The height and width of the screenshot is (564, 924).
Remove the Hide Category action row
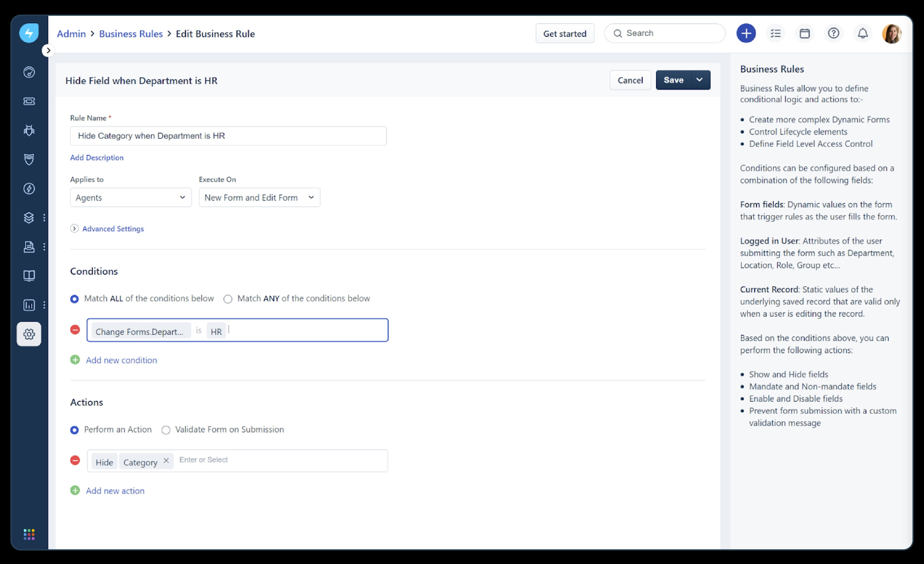click(75, 460)
